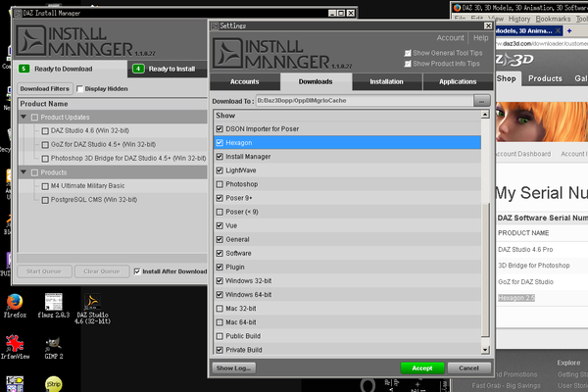Click the Clear Queue button

pyautogui.click(x=102, y=271)
